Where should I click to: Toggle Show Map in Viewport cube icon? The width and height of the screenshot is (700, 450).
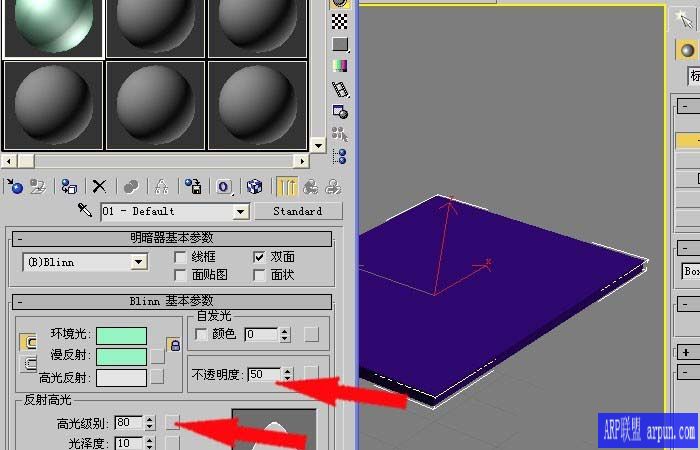(254, 186)
